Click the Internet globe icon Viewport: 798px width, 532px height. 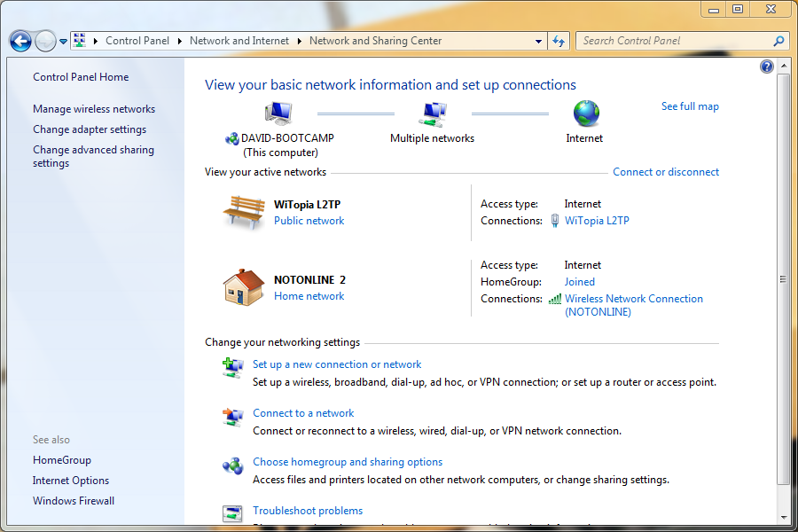click(585, 113)
